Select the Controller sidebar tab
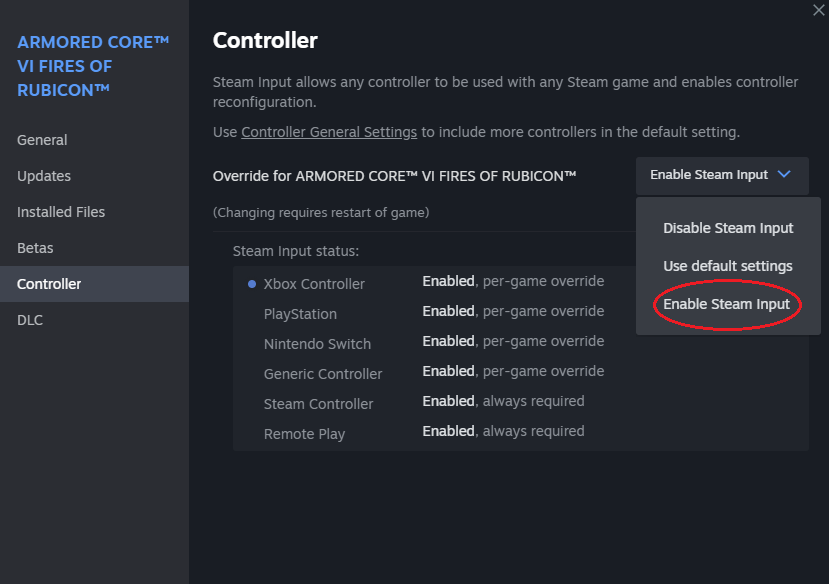This screenshot has width=829, height=584. (49, 284)
